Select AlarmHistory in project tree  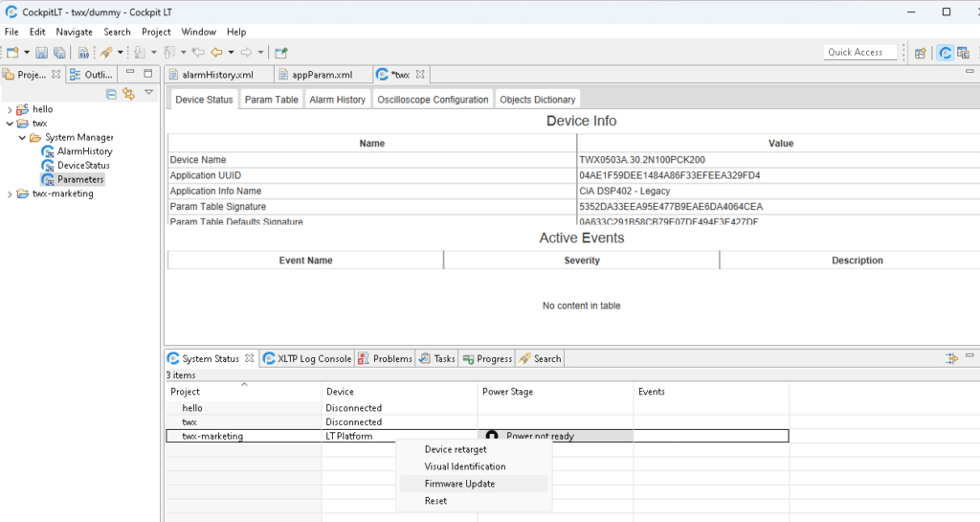84,151
